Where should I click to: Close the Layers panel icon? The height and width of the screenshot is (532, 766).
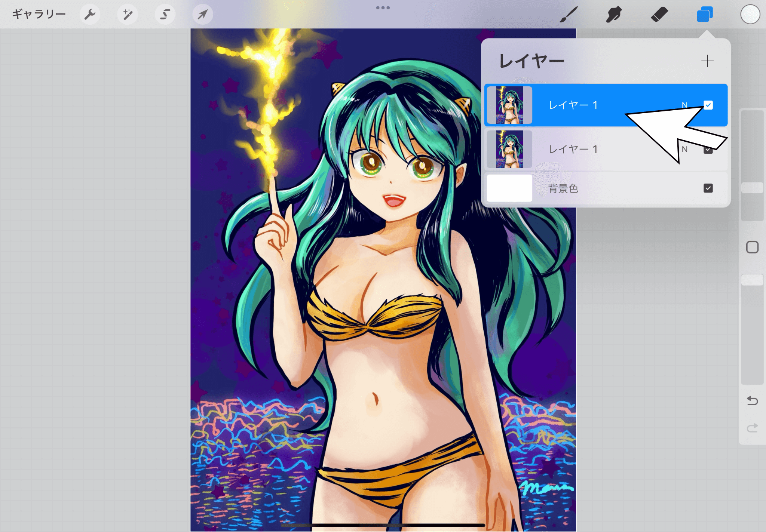pyautogui.click(x=705, y=15)
